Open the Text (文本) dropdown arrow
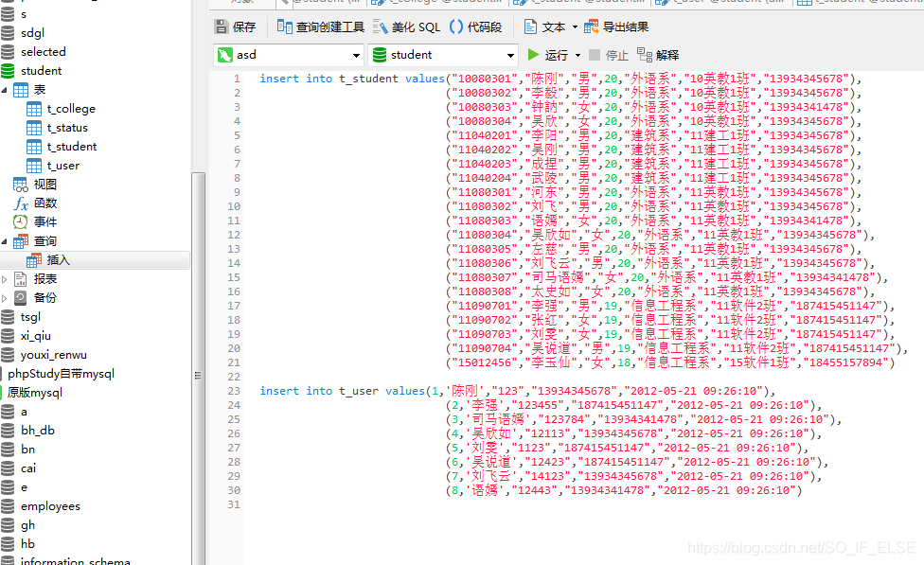The width and height of the screenshot is (924, 565). coord(575,27)
